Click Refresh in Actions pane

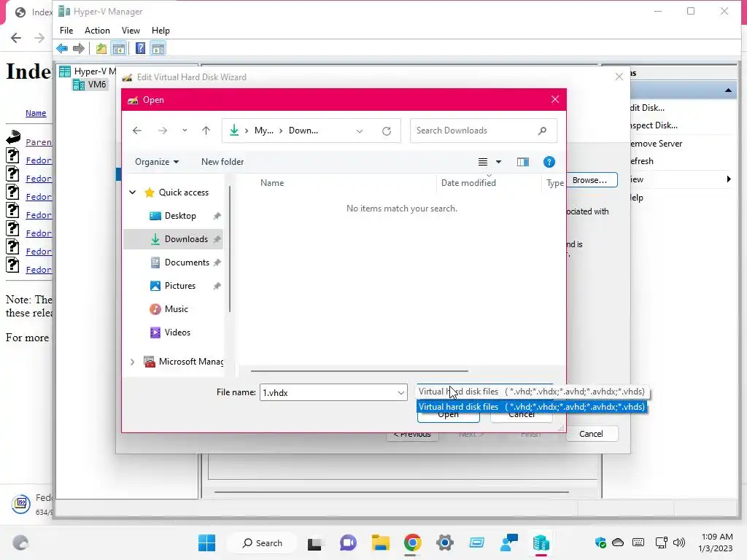642,161
